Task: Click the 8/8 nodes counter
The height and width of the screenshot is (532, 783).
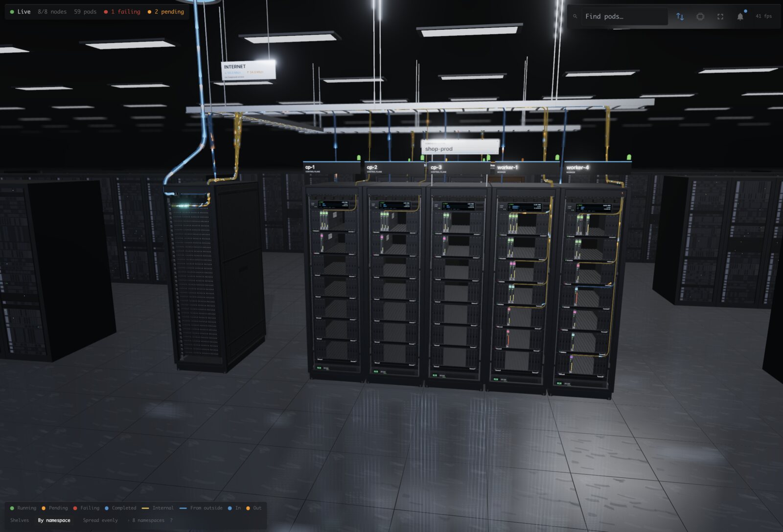Action: point(52,12)
